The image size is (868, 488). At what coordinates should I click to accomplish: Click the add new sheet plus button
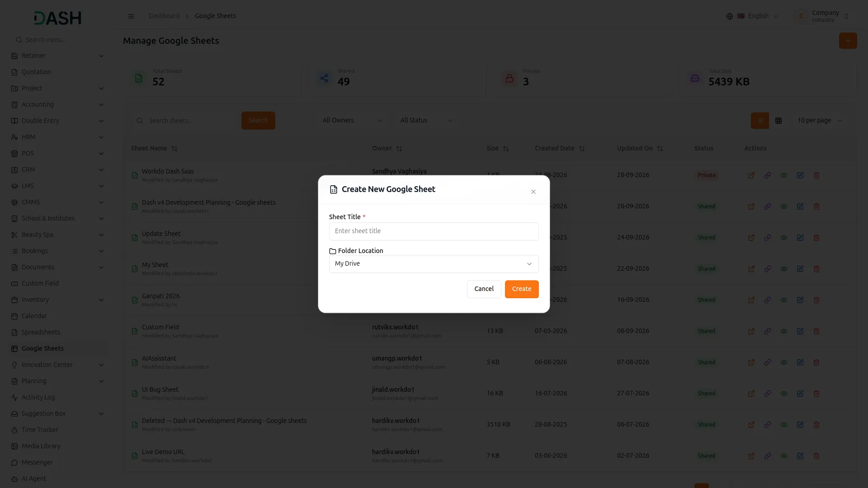coord(848,41)
